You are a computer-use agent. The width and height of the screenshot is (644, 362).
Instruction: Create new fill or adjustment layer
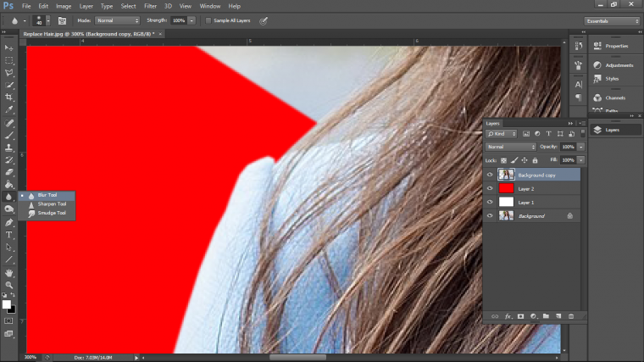533,316
